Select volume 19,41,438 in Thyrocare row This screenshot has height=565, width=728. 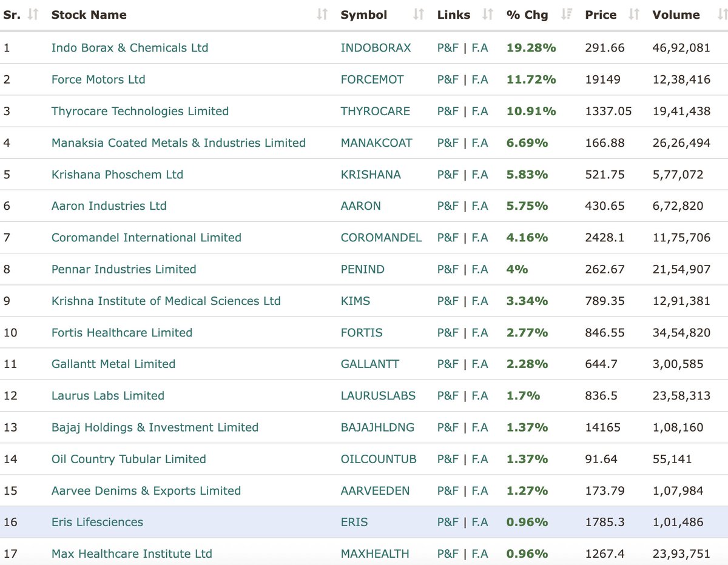[x=681, y=111]
